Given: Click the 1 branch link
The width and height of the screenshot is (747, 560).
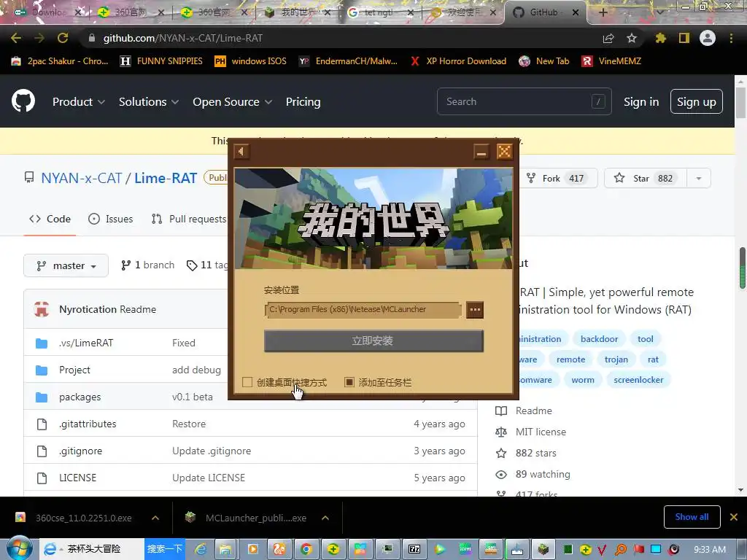Looking at the screenshot, I should coord(147,265).
